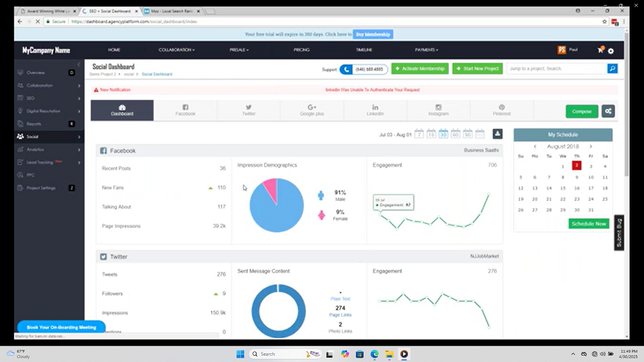Click the blue search magnifier button
Screen dimensions: 644x362
point(612,69)
